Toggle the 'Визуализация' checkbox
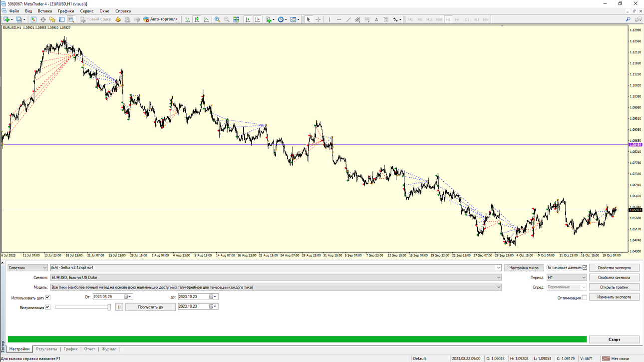Viewport: 644px width, 362px height. (x=48, y=307)
